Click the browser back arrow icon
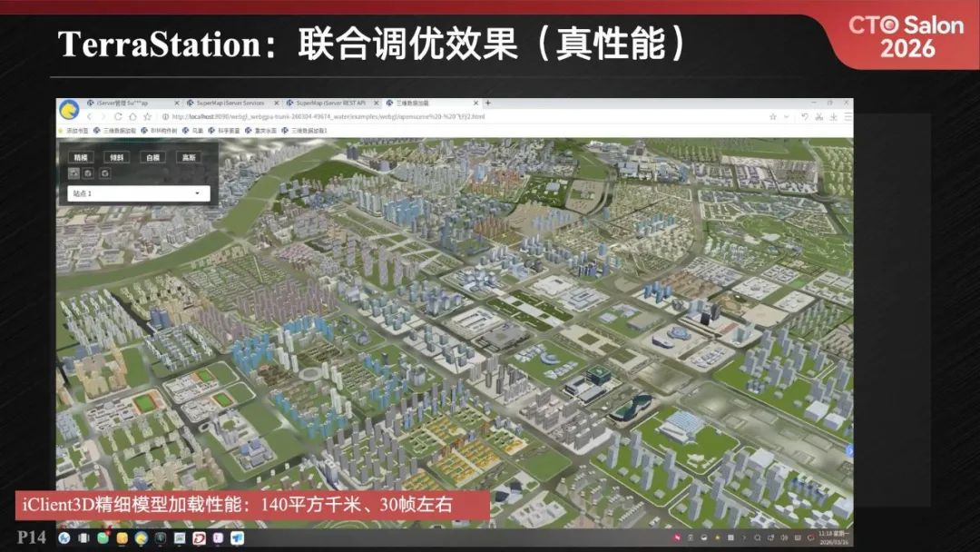Viewport: 980px width, 552px height. click(x=90, y=114)
